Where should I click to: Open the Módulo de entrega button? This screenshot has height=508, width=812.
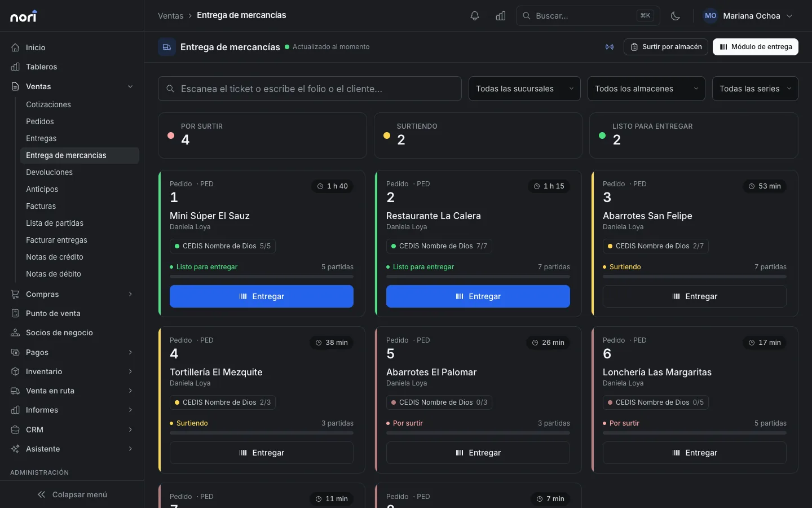[756, 47]
